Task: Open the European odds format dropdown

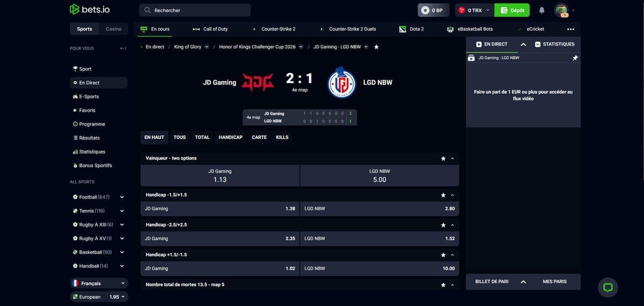Action: coord(99,296)
